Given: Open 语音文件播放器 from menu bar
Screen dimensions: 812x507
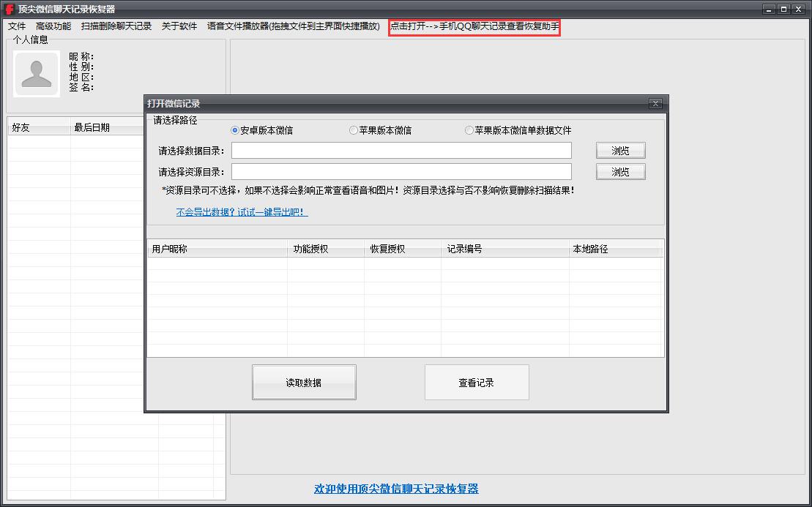Looking at the screenshot, I should [293, 26].
